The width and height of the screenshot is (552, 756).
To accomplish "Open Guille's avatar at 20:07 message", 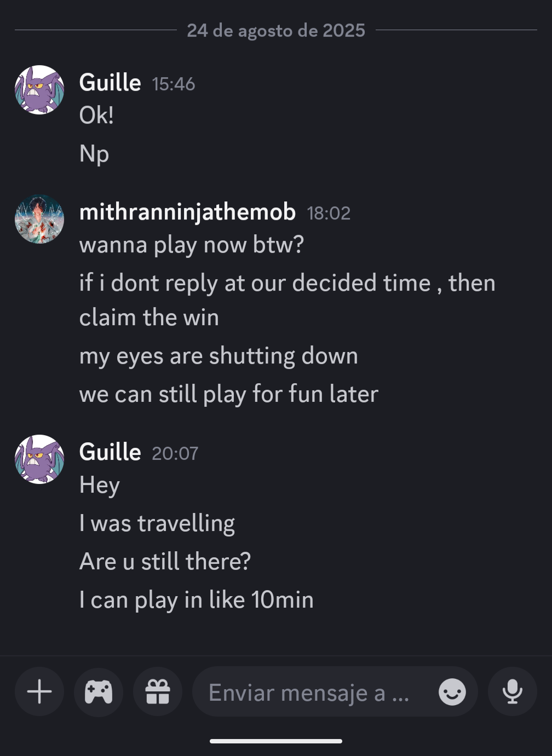I will tap(39, 459).
